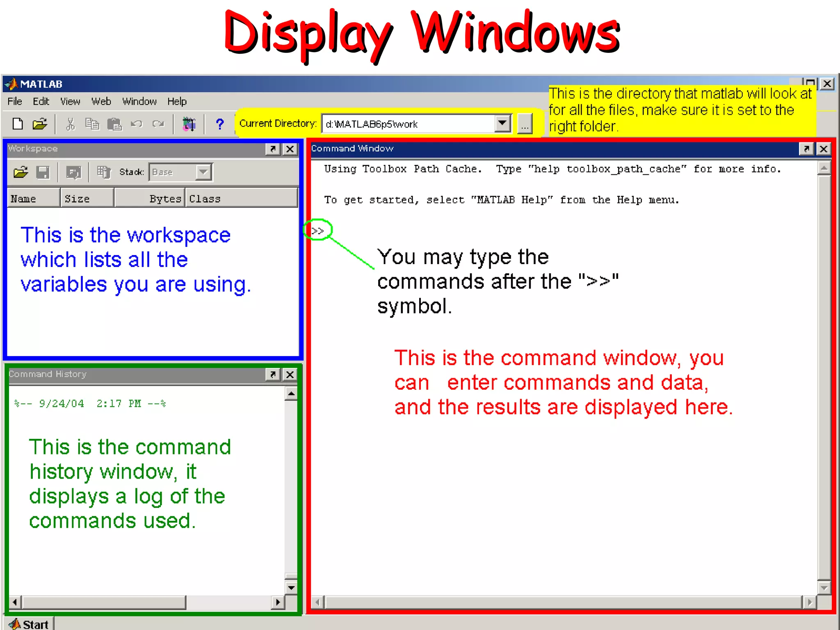Image resolution: width=840 pixels, height=630 pixels.
Task: Select the '%-- 9/24/04 2:17 PM --%' history entry
Action: (x=90, y=404)
